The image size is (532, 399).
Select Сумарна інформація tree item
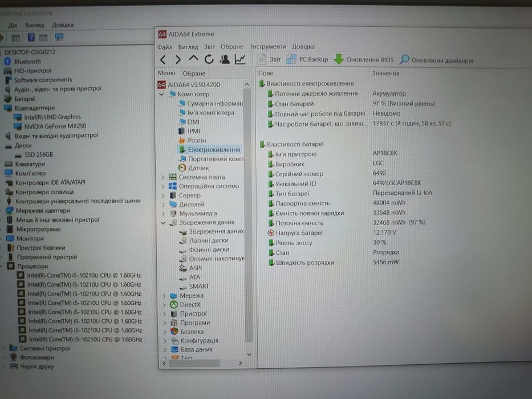[211, 103]
